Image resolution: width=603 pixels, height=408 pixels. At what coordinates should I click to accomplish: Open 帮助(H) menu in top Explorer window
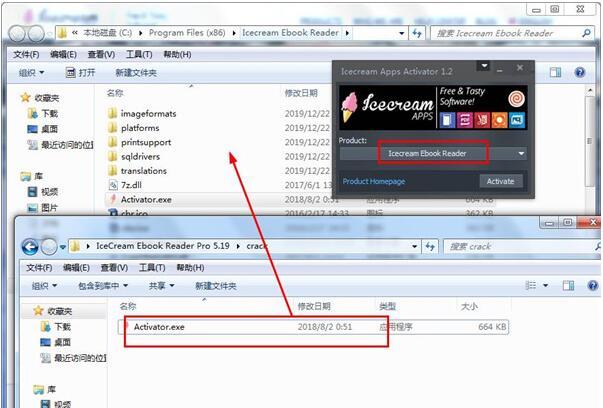click(177, 55)
